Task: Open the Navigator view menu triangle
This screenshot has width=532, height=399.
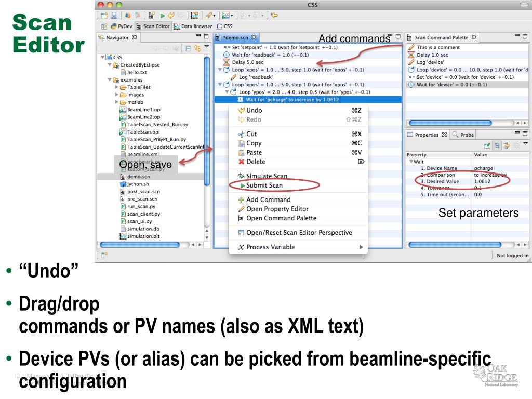Action: click(x=207, y=46)
